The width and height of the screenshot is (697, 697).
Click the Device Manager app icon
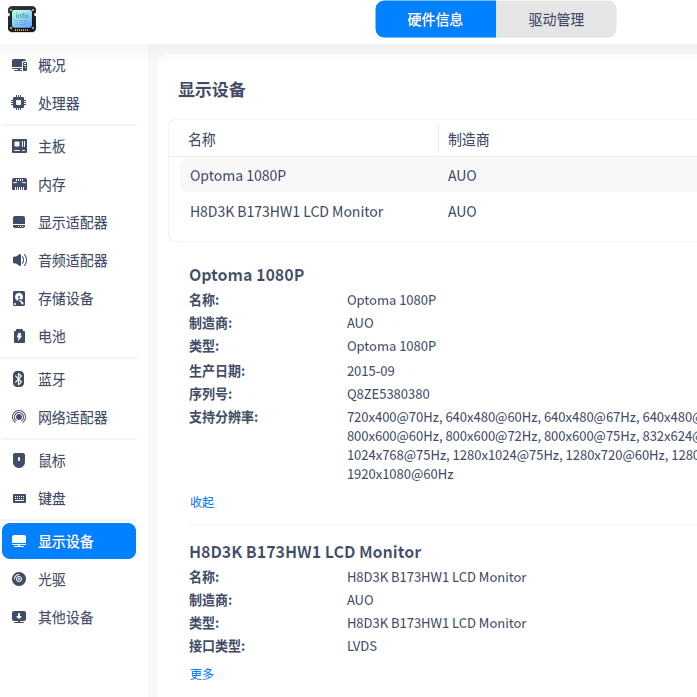tap(22, 19)
